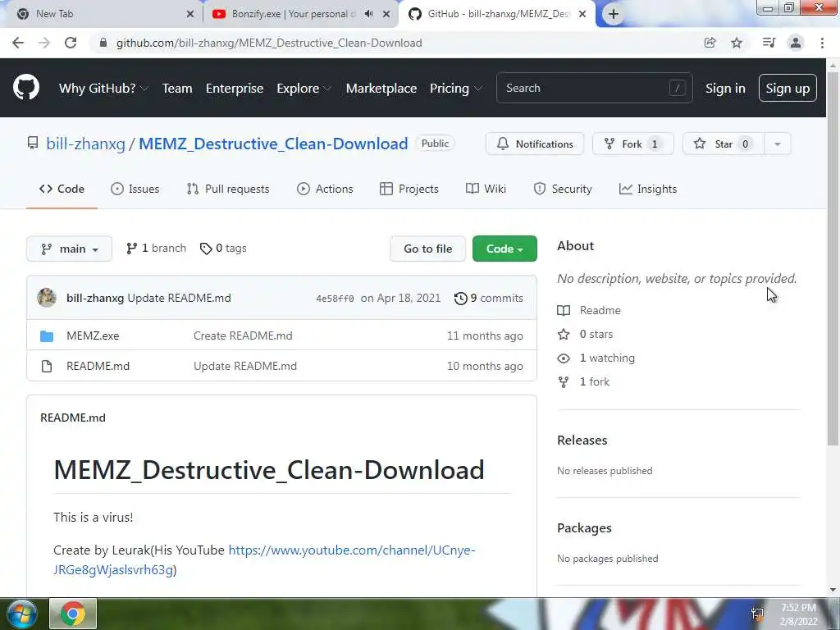This screenshot has width=840, height=630.
Task: Click the branch icon next to 1 branch
Action: 131,249
